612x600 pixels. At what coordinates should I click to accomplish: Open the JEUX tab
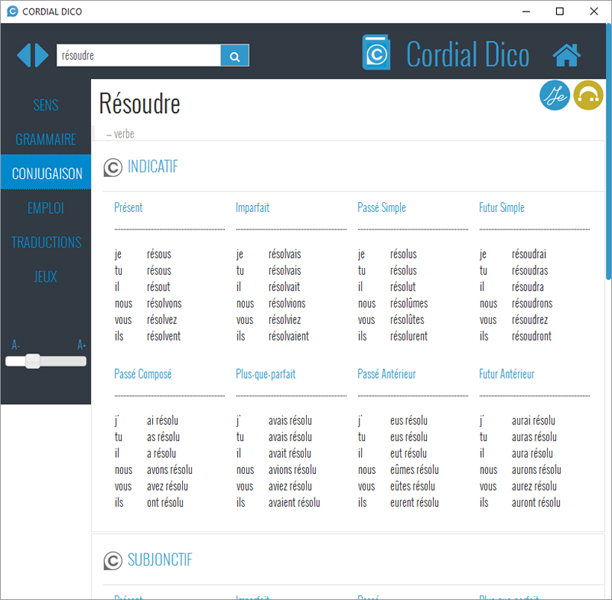[46, 277]
